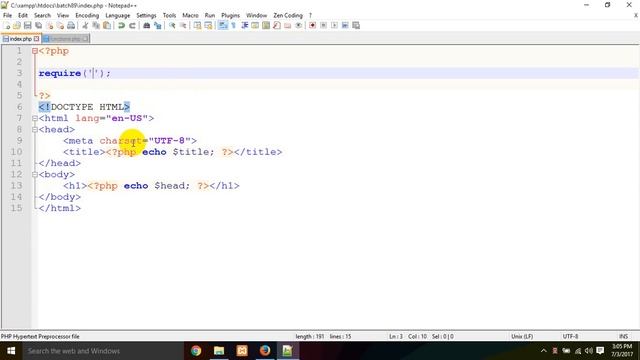Open the volume control in system tray
The width and height of the screenshot is (640, 360).
589,351
